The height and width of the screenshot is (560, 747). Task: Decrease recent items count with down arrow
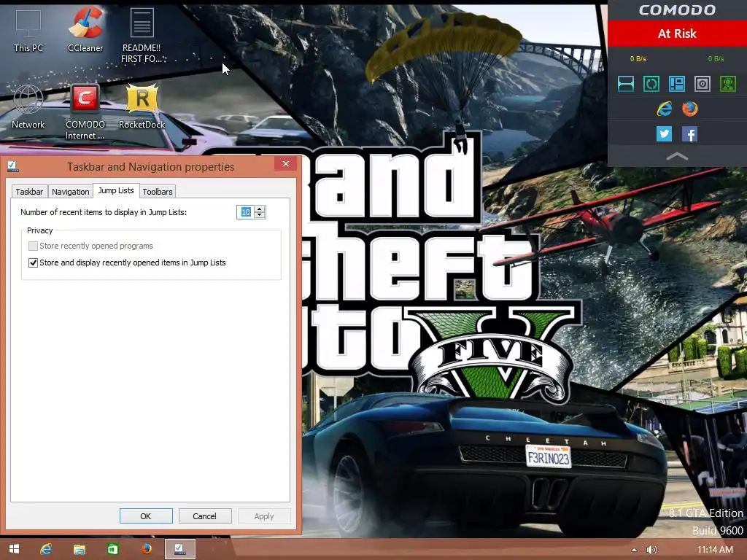[260, 215]
